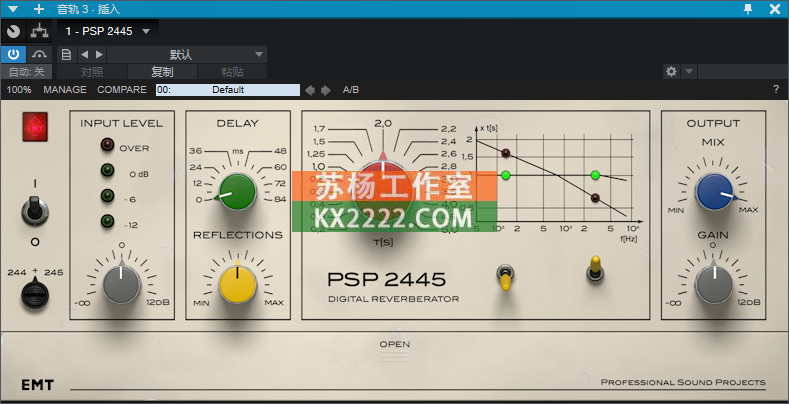Select the right green graph node

click(595, 175)
